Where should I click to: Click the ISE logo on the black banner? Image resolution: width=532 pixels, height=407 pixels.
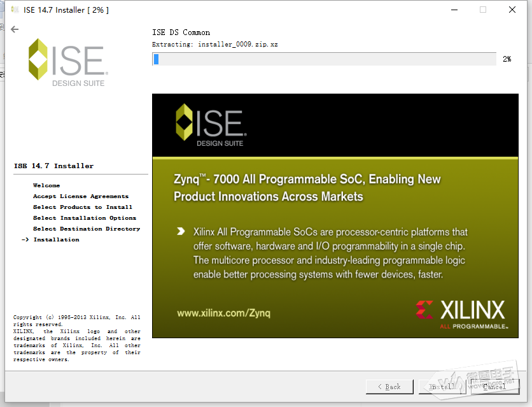[211, 125]
